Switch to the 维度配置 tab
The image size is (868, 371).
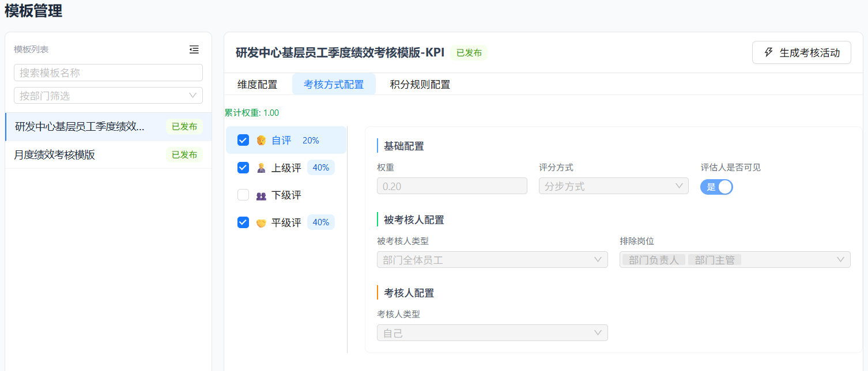click(257, 84)
